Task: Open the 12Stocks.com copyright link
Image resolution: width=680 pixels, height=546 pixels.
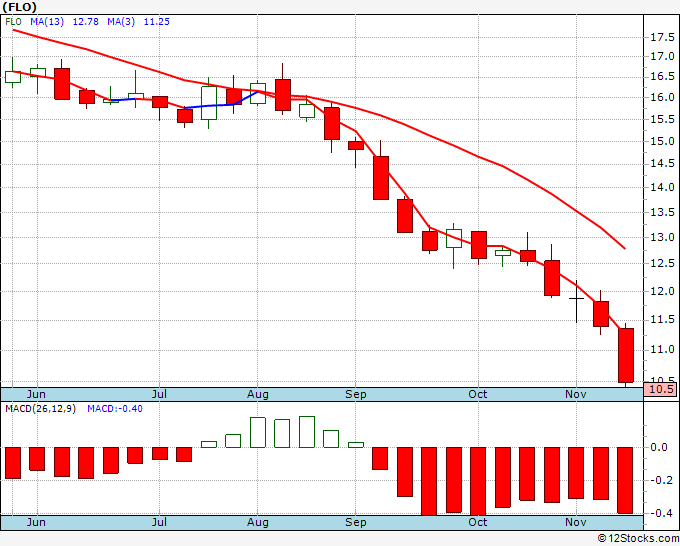Action: [638, 538]
